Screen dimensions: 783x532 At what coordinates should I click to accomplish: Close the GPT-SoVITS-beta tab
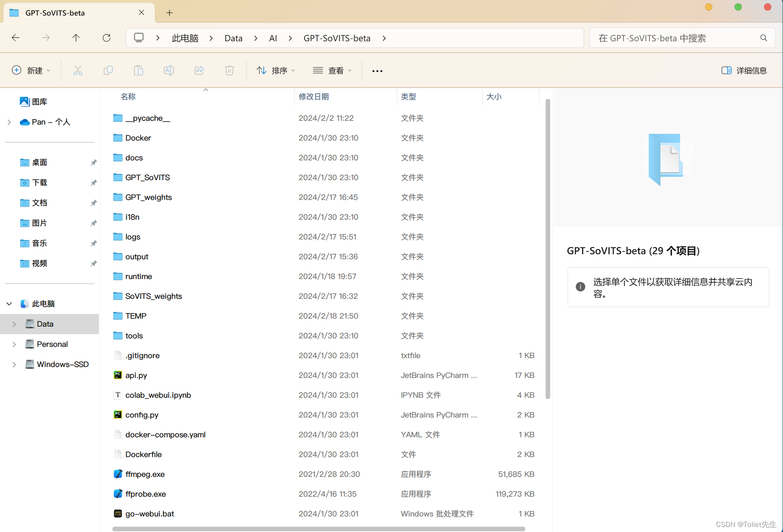(142, 13)
